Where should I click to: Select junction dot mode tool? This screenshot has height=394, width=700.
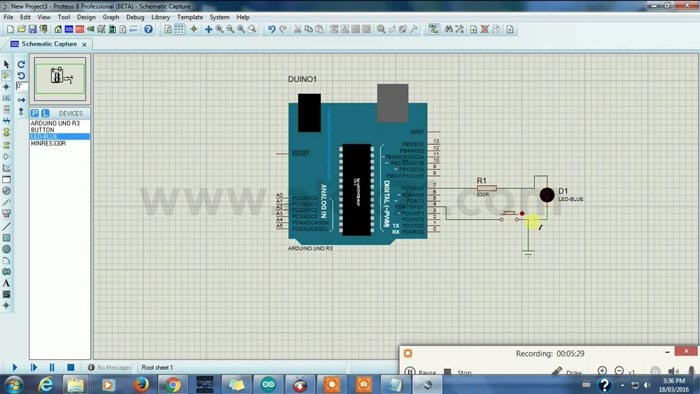pyautogui.click(x=6, y=87)
